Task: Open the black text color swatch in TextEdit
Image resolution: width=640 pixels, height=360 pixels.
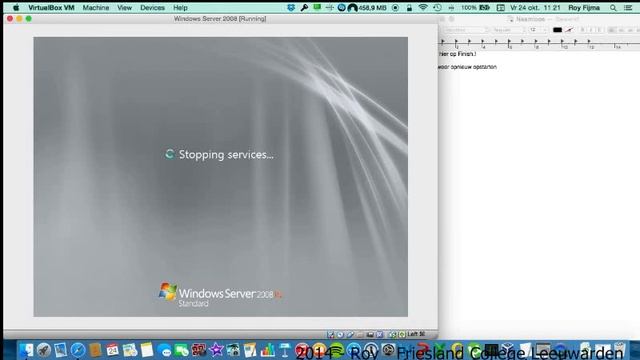Action: [x=557, y=30]
